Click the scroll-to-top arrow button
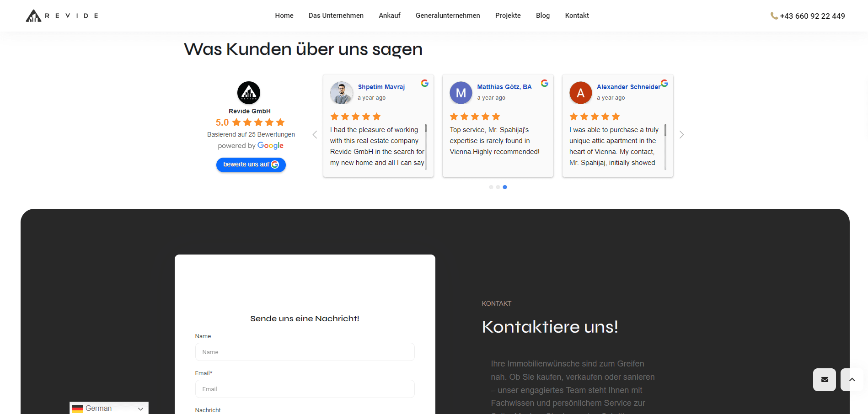 852,379
